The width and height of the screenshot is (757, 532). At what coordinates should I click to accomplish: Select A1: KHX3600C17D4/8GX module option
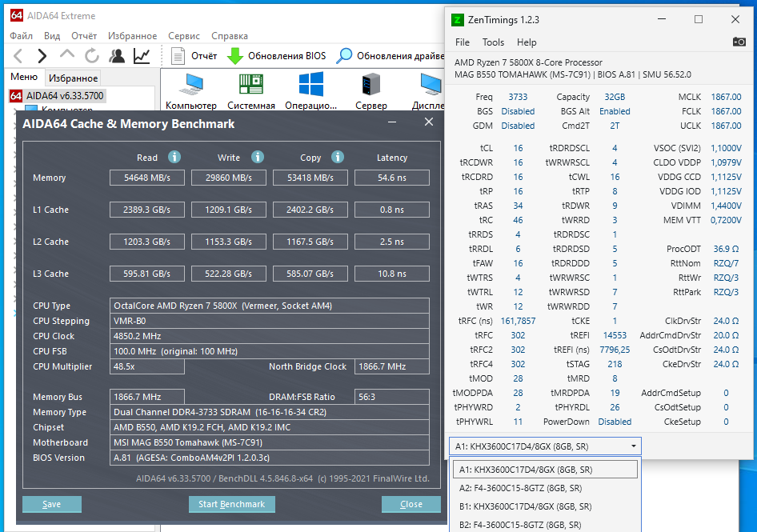click(545, 470)
